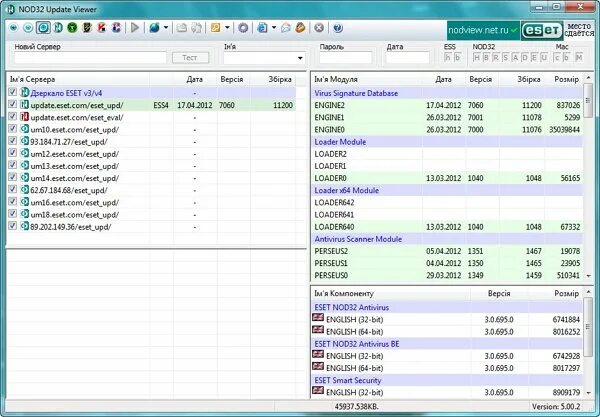Click the right arrow circle toolbar icon
This screenshot has width=600, height=417.
click(28, 28)
